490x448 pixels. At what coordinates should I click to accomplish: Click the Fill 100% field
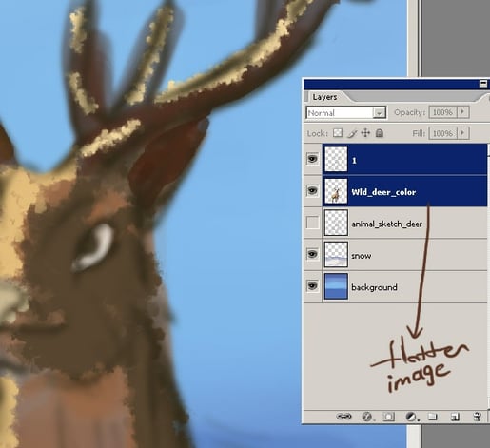[442, 133]
